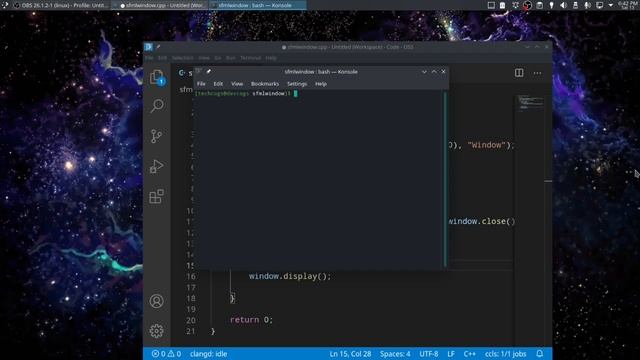Viewport: 640px width, 360px height.
Task: Open the Konsole Help menu
Action: [x=320, y=84]
